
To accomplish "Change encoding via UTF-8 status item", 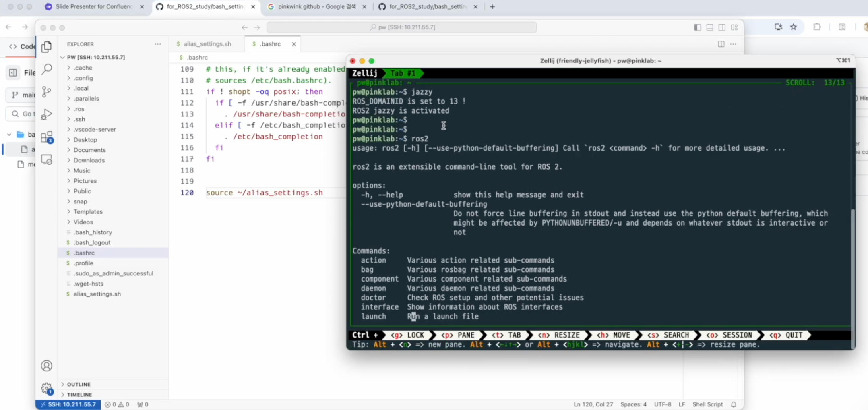I will click(x=662, y=404).
